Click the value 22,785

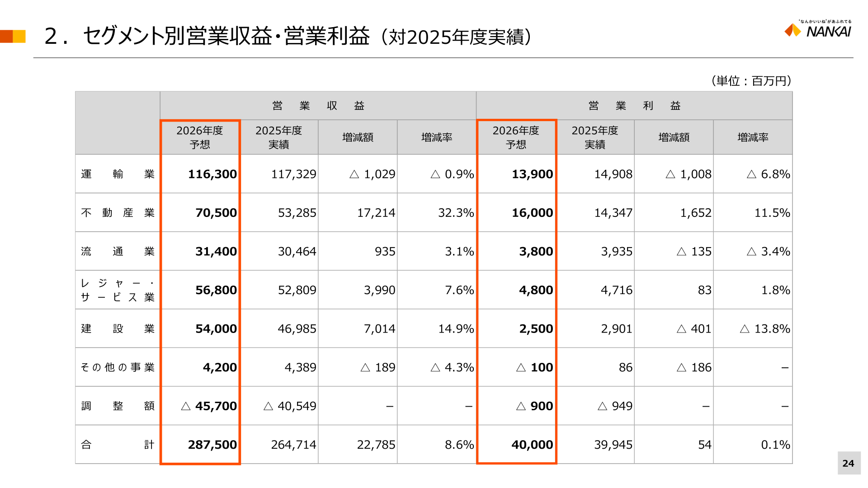tap(376, 445)
